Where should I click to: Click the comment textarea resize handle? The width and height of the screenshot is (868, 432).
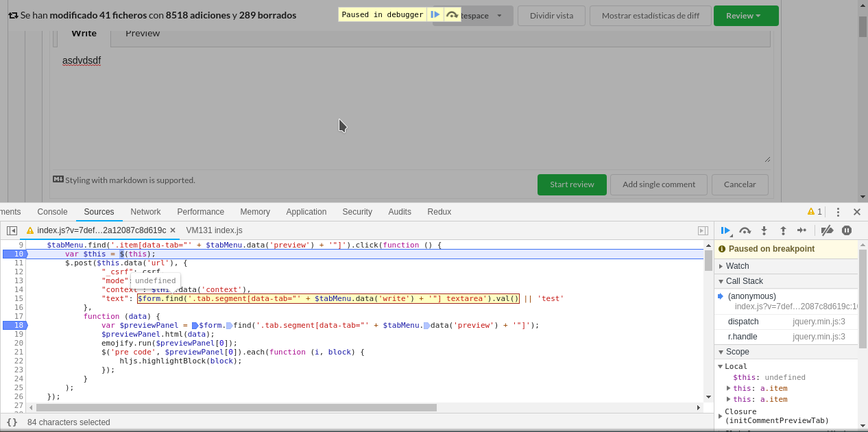pos(767,159)
